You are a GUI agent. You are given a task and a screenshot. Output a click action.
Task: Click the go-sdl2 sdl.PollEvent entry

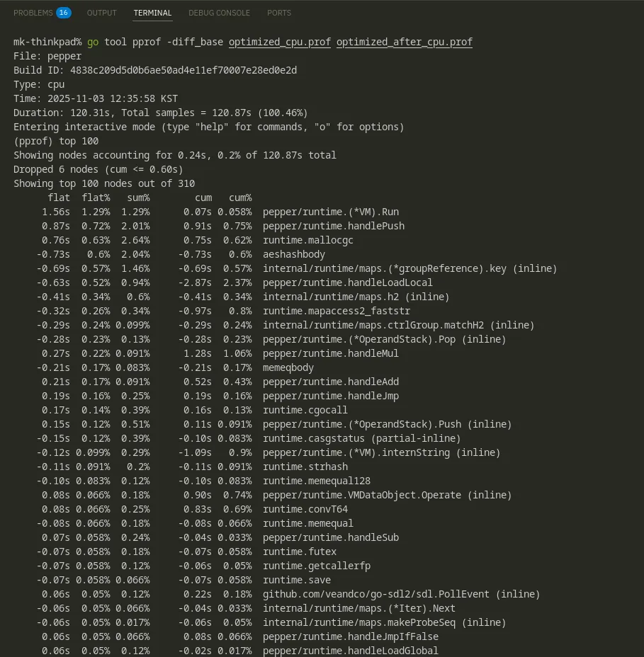[402, 594]
